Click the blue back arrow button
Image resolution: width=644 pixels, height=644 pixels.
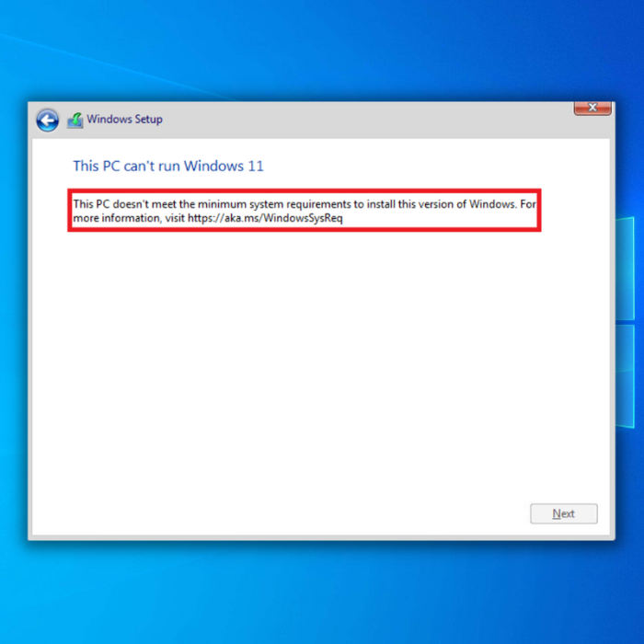[x=47, y=121]
